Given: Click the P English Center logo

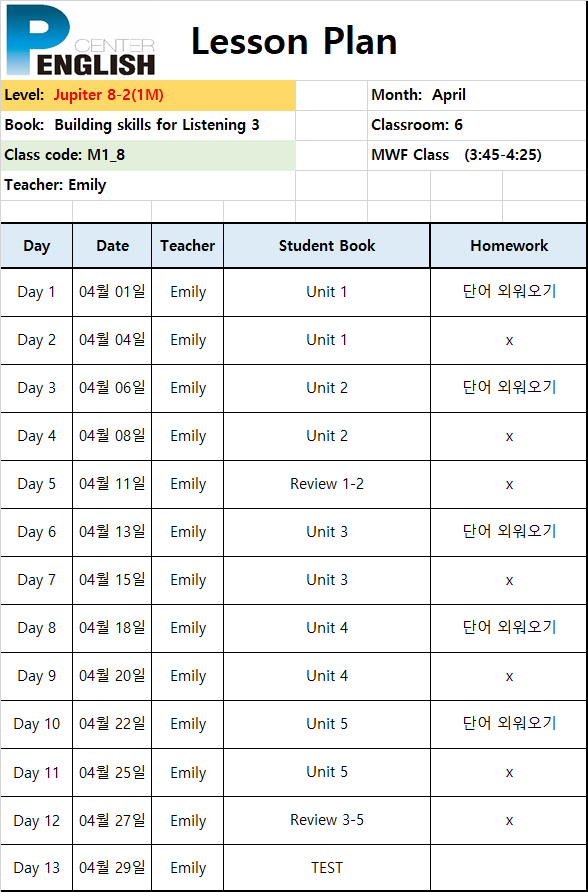Looking at the screenshot, I should tap(80, 40).
